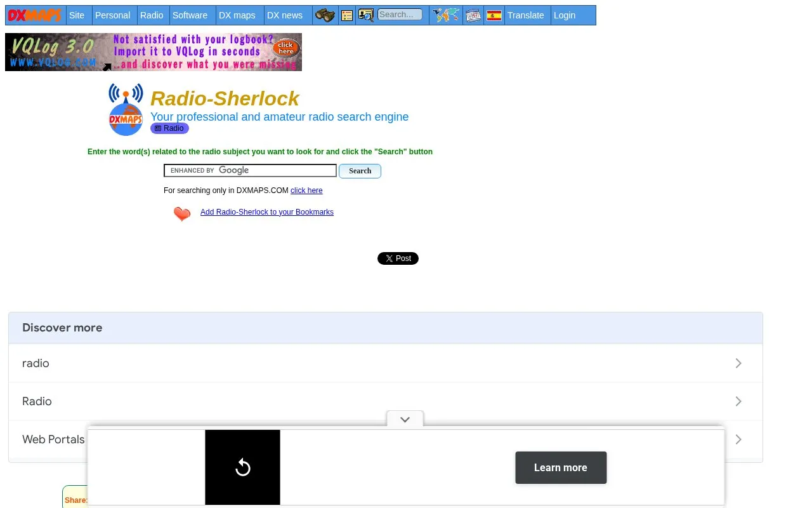
Task: Click the Search button next to the Google field
Action: point(360,171)
